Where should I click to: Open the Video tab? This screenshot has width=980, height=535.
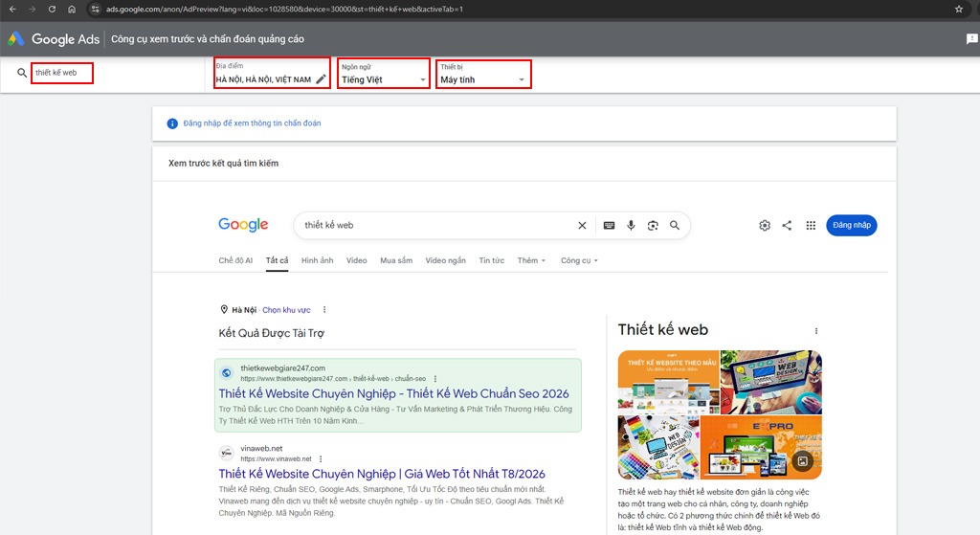[356, 260]
